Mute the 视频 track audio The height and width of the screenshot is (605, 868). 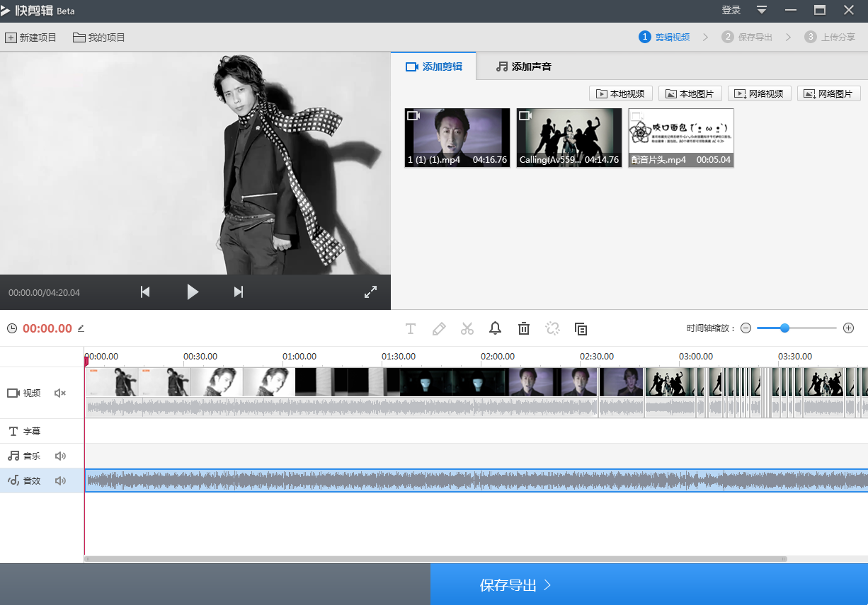pos(60,393)
